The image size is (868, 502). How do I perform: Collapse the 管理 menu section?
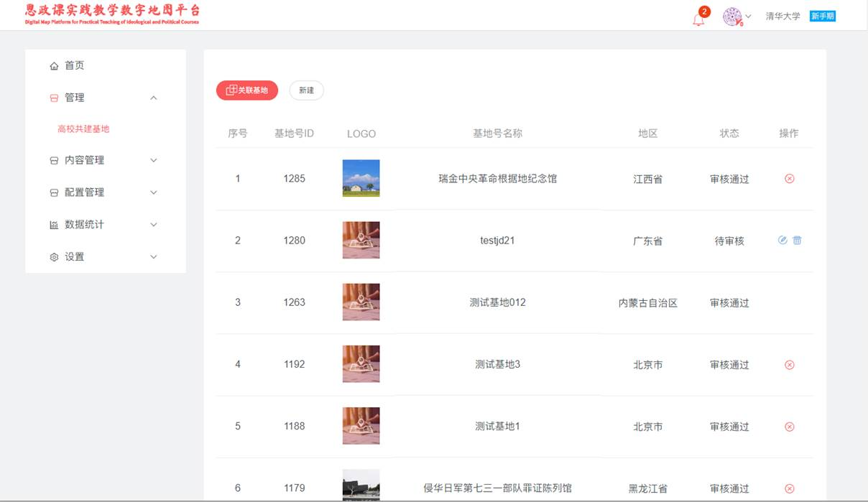click(x=153, y=98)
